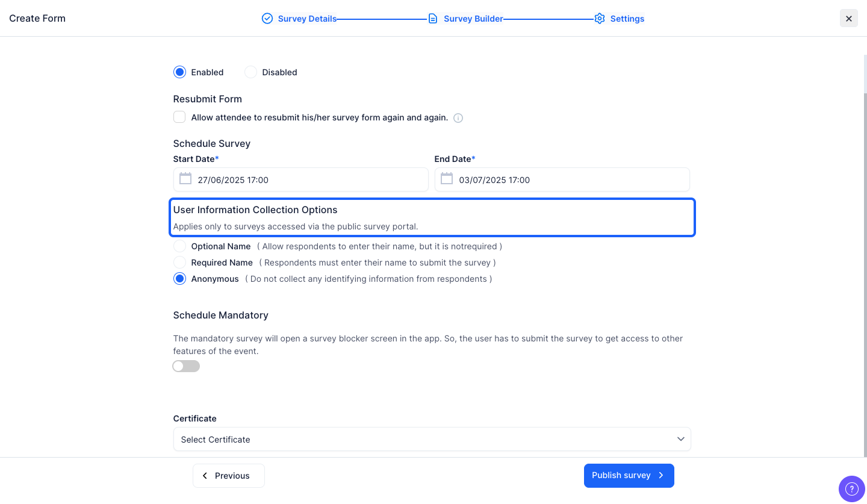Click the Previous button
867x504 pixels.
click(x=229, y=476)
